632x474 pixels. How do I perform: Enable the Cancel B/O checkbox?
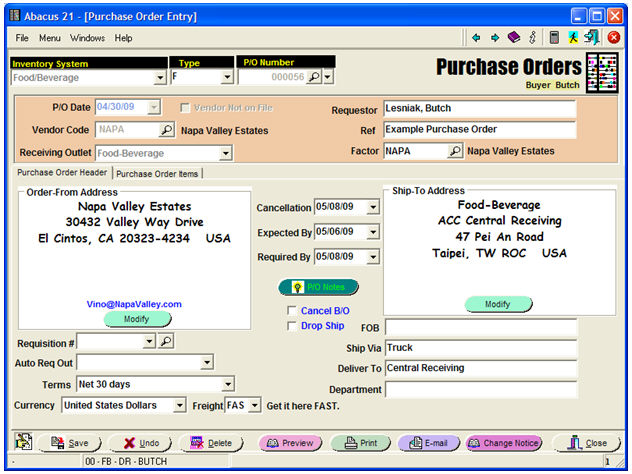tap(292, 311)
